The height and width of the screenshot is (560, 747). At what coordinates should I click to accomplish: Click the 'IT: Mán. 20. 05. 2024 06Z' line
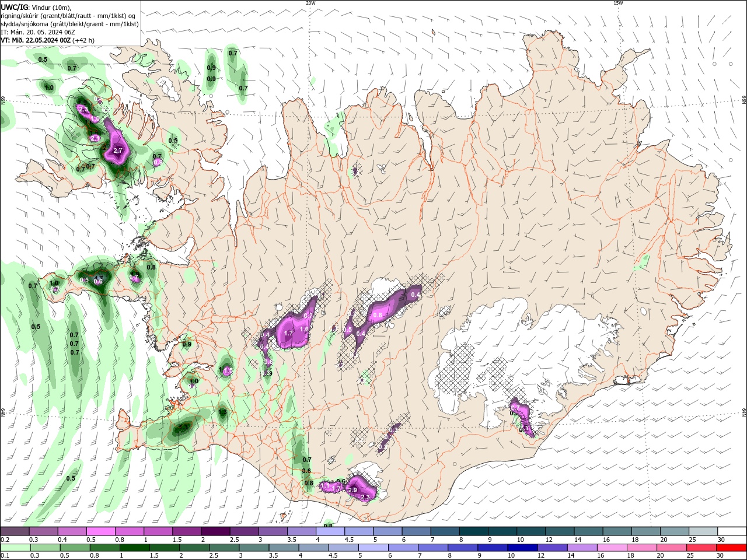pyautogui.click(x=39, y=32)
